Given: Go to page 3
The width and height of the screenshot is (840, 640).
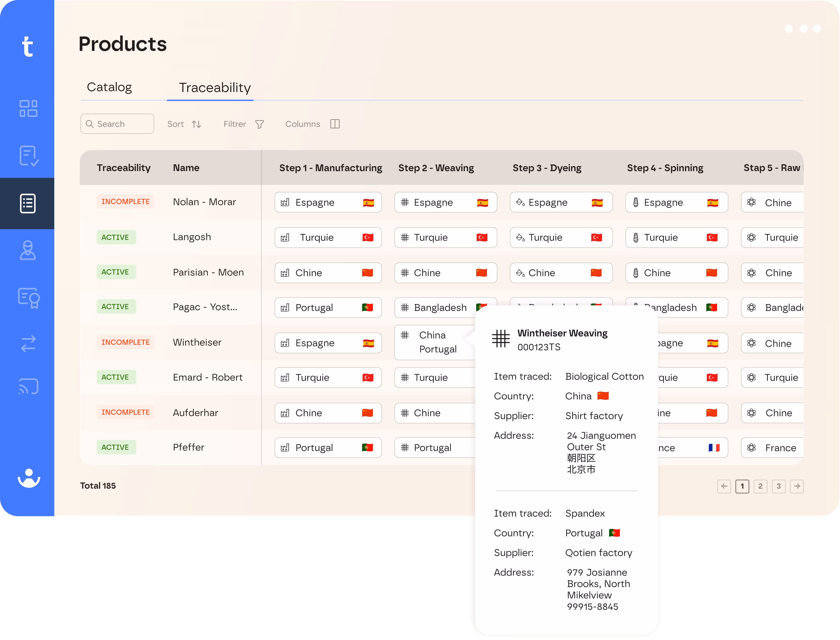Looking at the screenshot, I should pyautogui.click(x=778, y=486).
